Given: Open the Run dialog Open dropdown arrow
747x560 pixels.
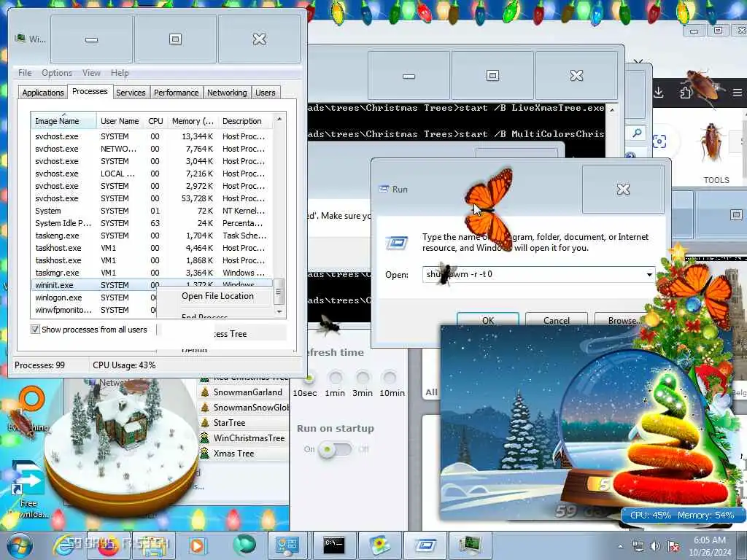Looking at the screenshot, I should (649, 274).
